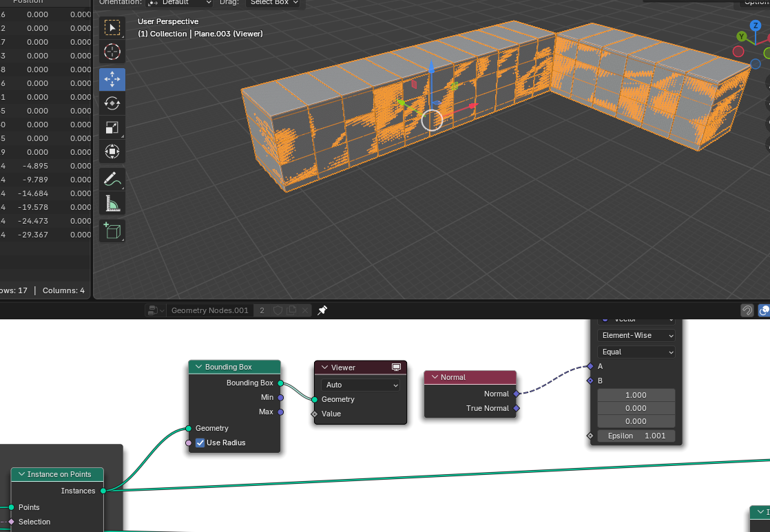Click the Instances output socket
The width and height of the screenshot is (770, 532).
click(x=103, y=491)
